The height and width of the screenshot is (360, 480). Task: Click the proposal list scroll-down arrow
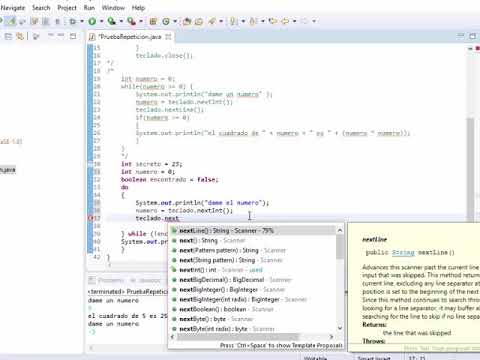click(x=340, y=328)
